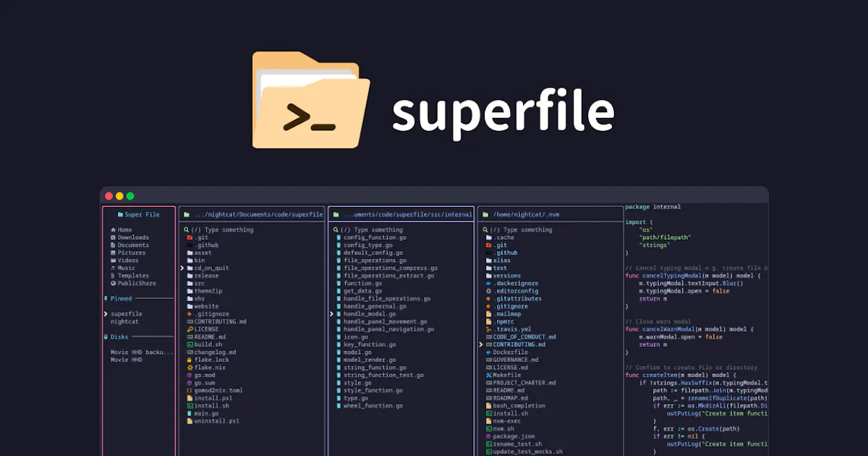Select disk 'Movie HHD backu...'
The image size is (868, 456).
coord(142,352)
